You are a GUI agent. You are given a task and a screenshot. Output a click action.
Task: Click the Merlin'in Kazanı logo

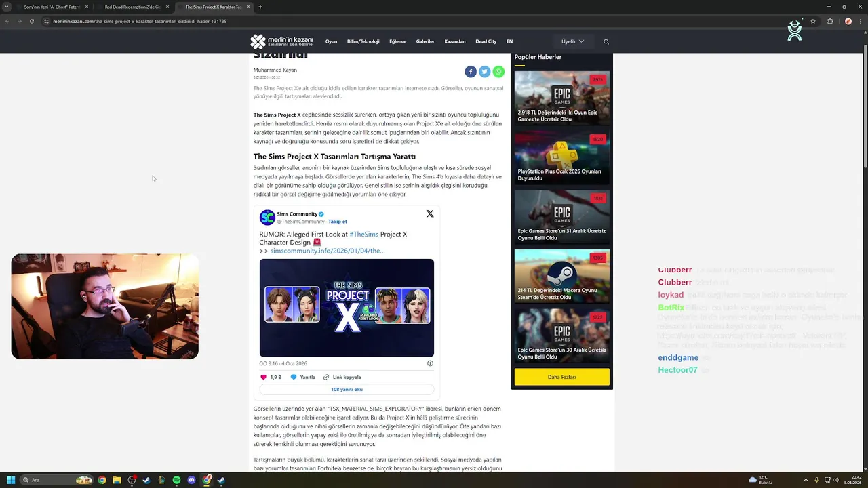coord(281,41)
